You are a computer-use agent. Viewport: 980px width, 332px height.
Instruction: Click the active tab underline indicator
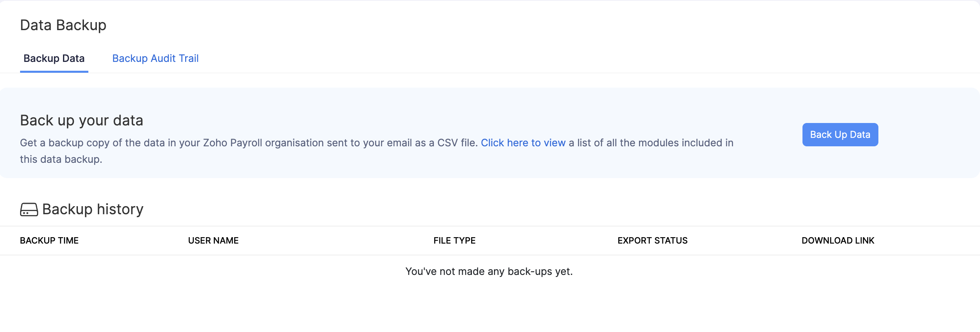pyautogui.click(x=54, y=72)
